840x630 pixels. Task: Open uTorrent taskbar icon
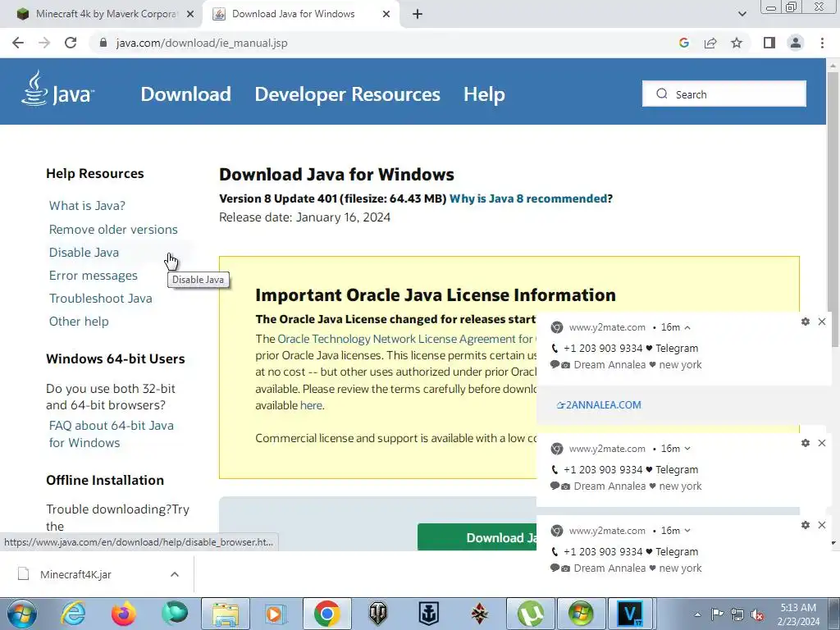(x=531, y=614)
